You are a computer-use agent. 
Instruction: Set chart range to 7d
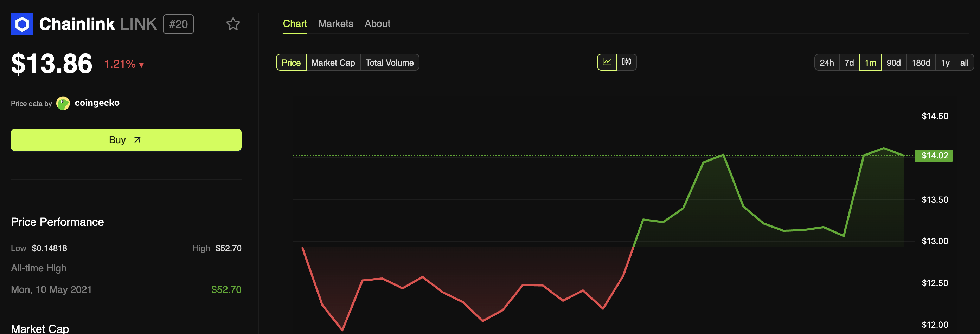pos(849,63)
